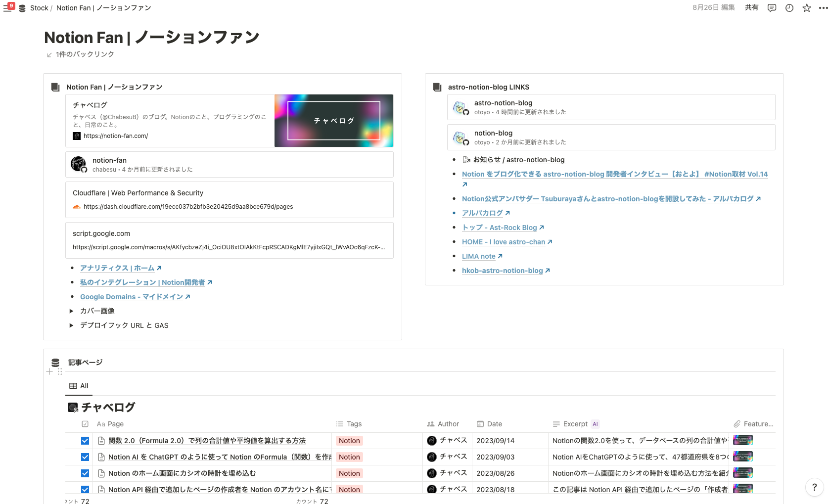The width and height of the screenshot is (829, 504).
Task: Click Stock breadcrumb item
Action: coord(39,8)
